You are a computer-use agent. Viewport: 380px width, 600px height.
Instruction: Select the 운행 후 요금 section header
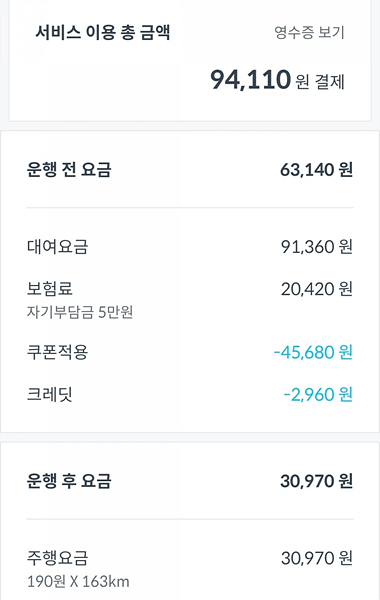point(69,481)
